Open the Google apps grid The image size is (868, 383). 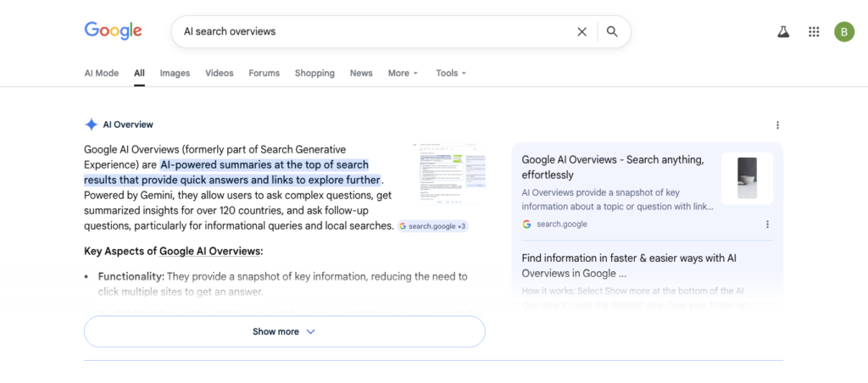pos(814,32)
